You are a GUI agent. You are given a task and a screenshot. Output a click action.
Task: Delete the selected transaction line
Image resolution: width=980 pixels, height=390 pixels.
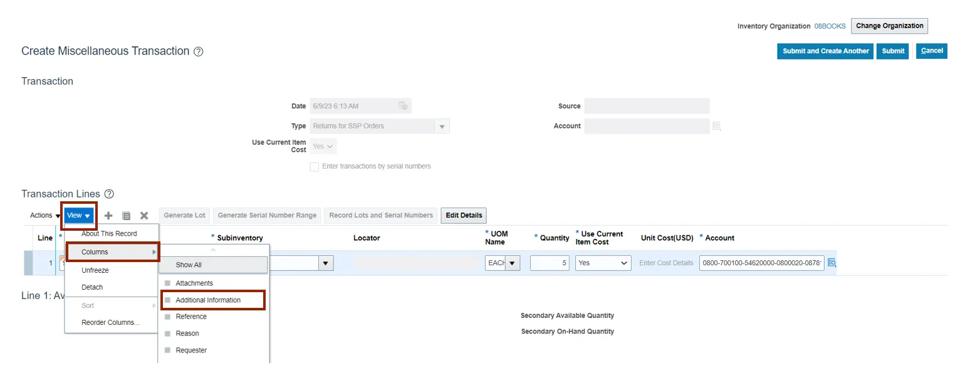[x=144, y=215]
